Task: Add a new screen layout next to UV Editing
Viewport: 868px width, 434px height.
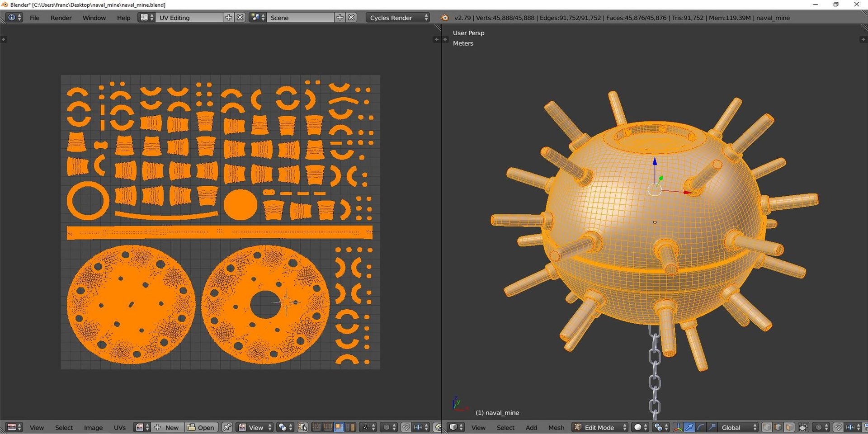Action: [229, 18]
